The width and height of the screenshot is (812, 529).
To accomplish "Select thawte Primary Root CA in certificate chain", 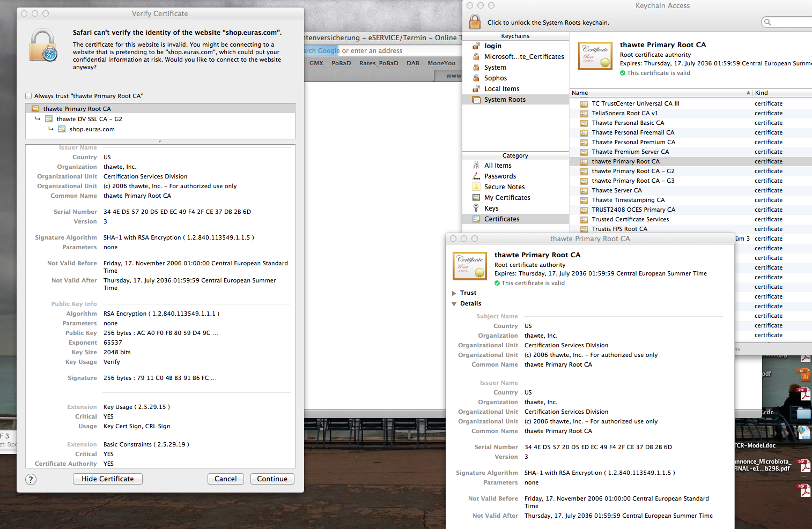I will [160, 109].
